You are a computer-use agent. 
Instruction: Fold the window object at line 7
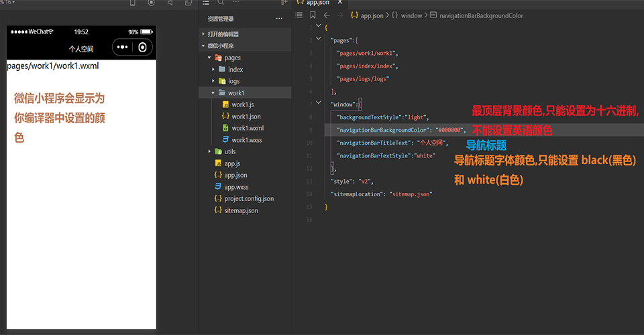pos(318,103)
